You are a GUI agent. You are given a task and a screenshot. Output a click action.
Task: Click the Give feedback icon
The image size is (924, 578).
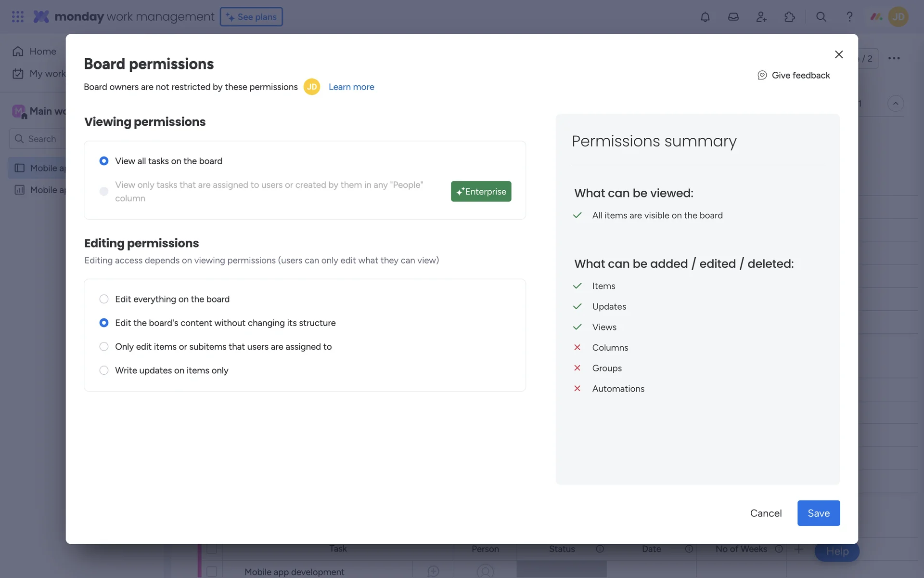point(762,75)
